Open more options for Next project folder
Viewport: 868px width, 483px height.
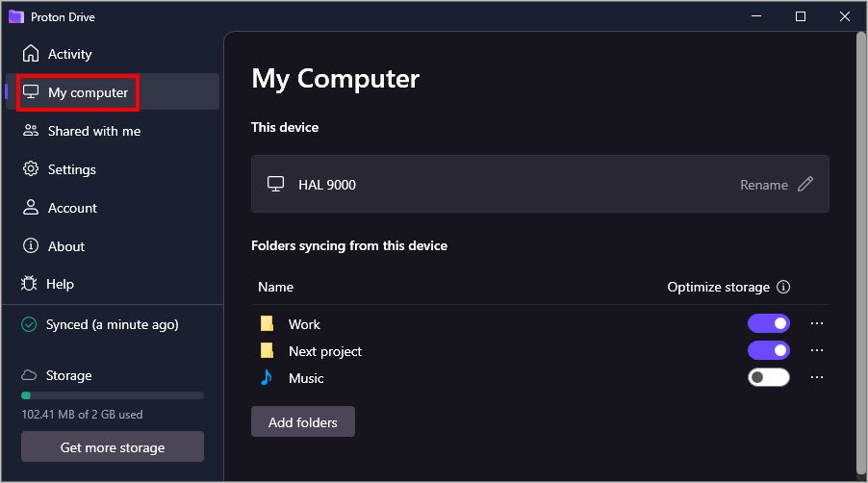tap(817, 350)
